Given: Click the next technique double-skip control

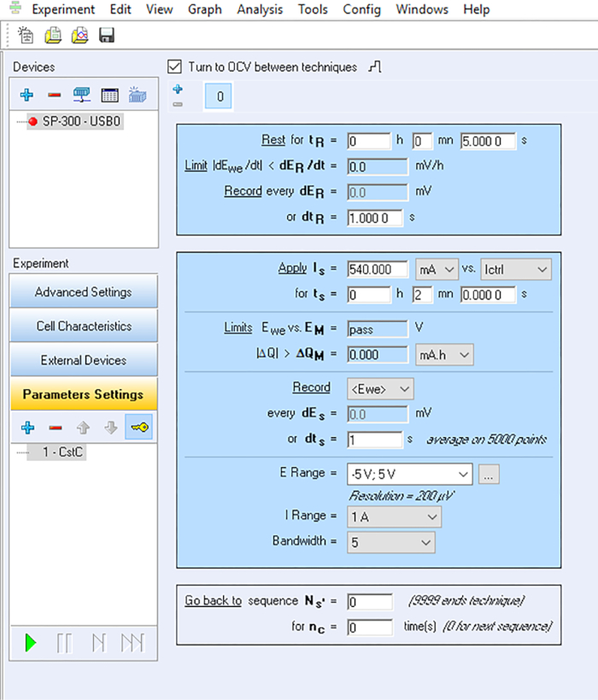Looking at the screenshot, I should click(x=132, y=644).
